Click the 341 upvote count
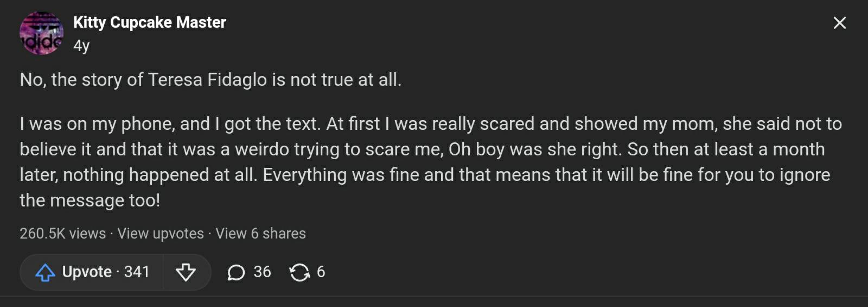Image resolution: width=868 pixels, height=307 pixels. pos(137,272)
